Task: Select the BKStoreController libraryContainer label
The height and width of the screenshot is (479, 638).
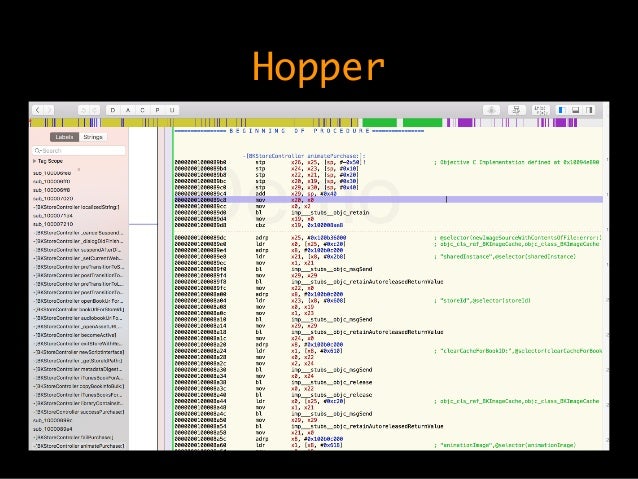Action: (x=79, y=403)
